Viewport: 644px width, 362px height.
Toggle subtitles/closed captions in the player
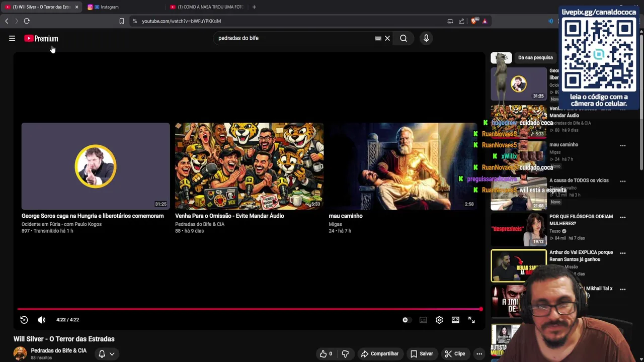[x=423, y=320]
